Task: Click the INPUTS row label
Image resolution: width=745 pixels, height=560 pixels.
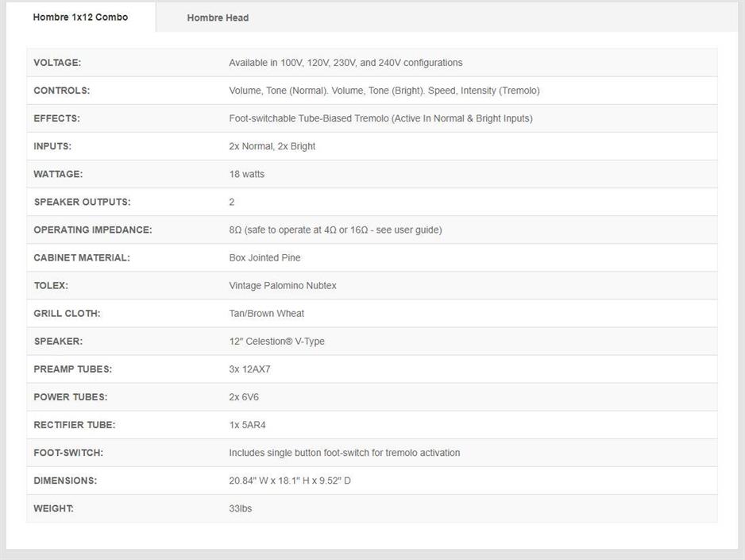Action: 52,146
